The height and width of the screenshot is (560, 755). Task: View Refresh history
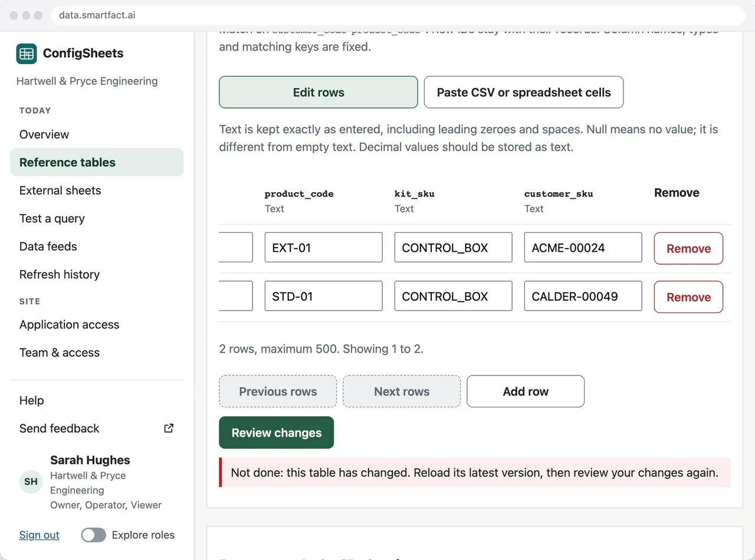[x=97, y=274]
